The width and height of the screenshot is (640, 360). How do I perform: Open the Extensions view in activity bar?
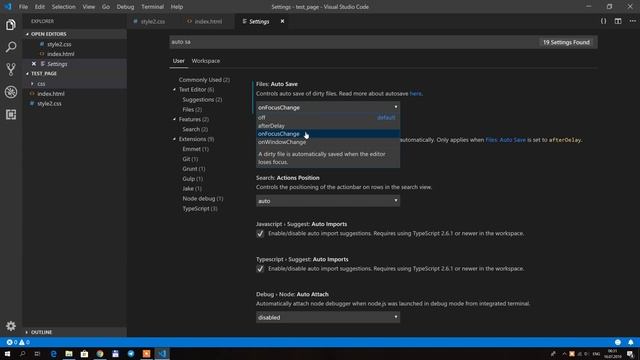[11, 114]
